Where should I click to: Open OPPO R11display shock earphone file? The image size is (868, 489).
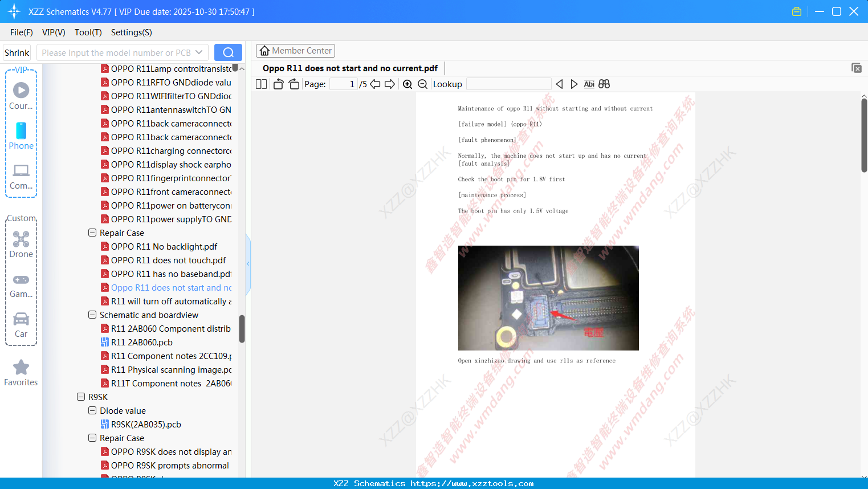(x=171, y=165)
